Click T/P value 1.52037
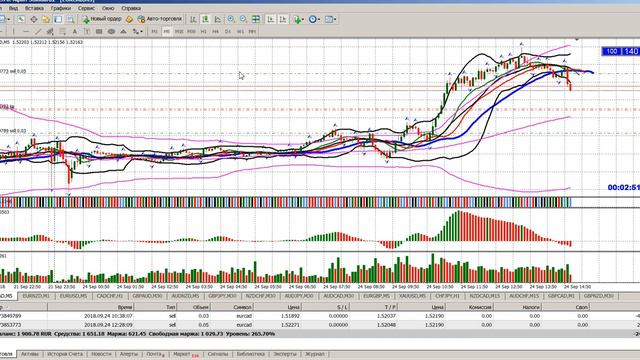The width and height of the screenshot is (640, 360). [387, 316]
